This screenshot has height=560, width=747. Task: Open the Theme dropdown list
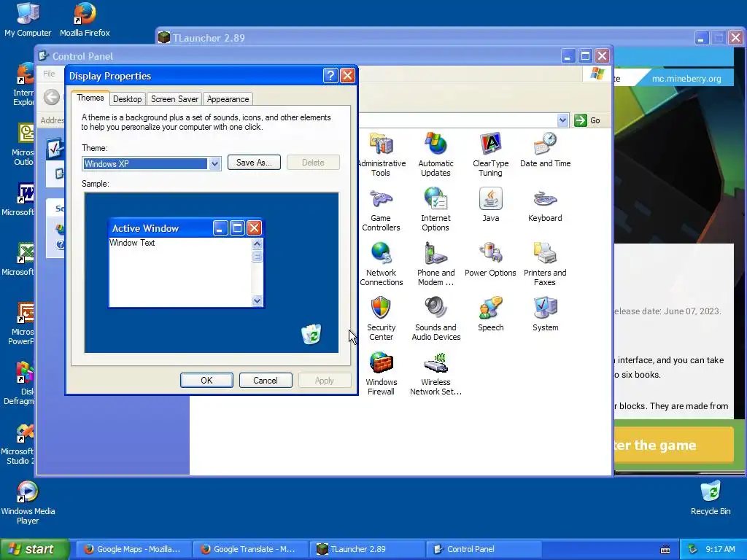214,164
